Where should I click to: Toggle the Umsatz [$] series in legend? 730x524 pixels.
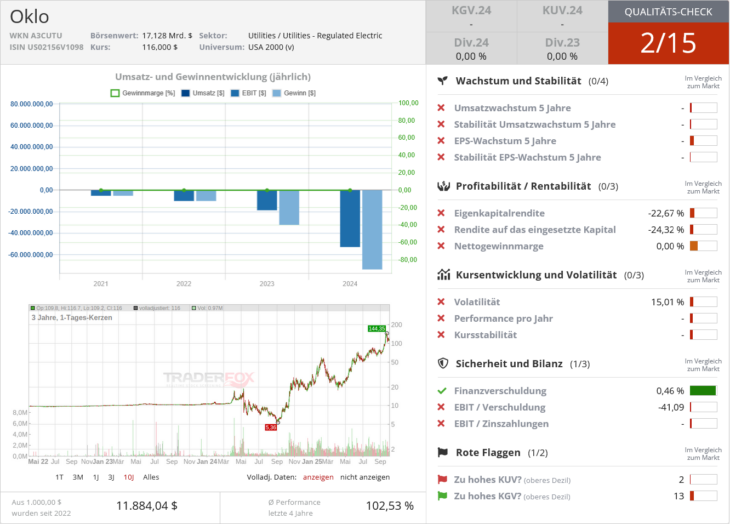click(203, 92)
